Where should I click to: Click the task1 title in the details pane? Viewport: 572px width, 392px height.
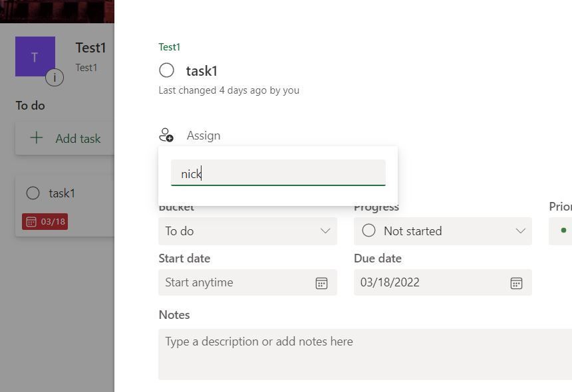pos(202,71)
